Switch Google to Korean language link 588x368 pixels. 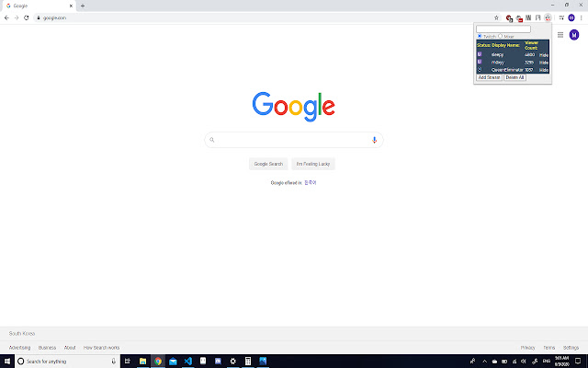tap(311, 182)
